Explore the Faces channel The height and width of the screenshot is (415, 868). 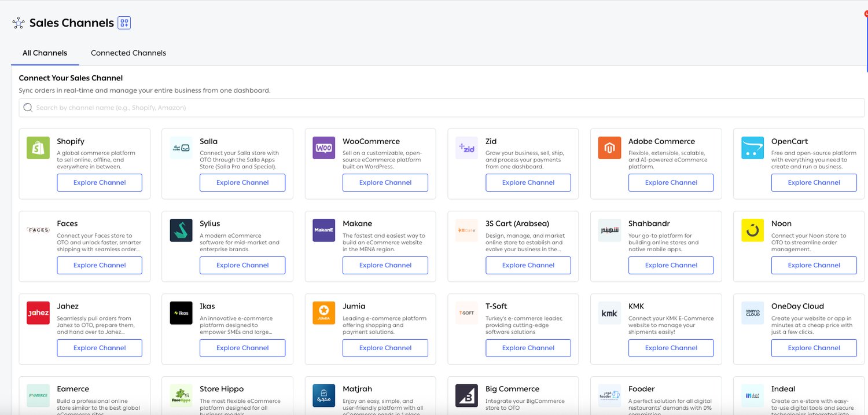coord(100,265)
